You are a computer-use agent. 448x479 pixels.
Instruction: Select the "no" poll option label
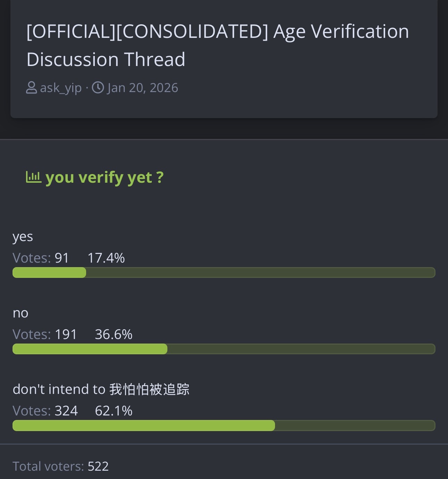coord(20,313)
